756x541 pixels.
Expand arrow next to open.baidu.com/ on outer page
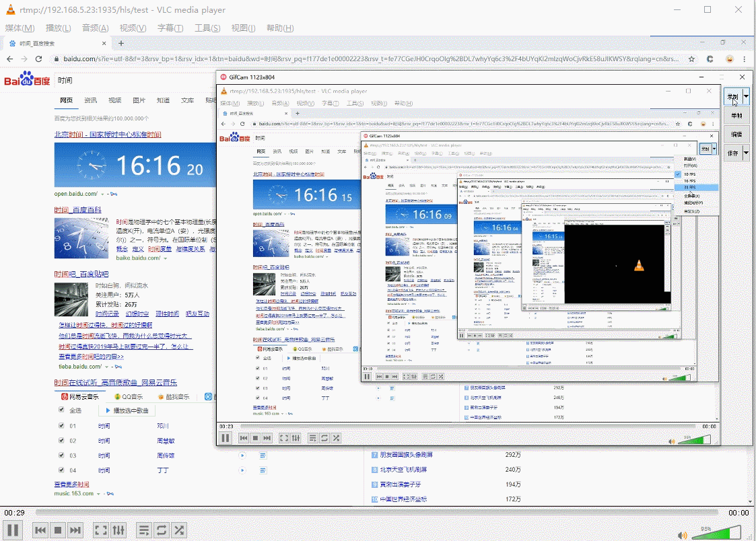tap(102, 194)
